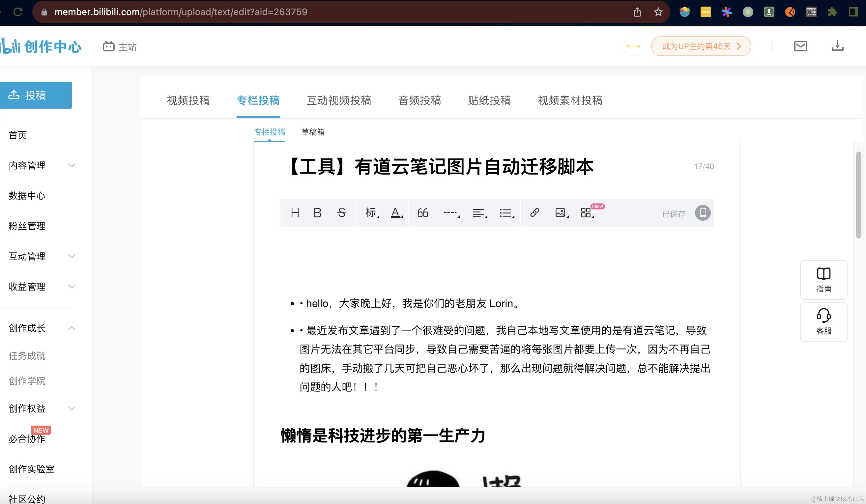This screenshot has width=866, height=504.
Task: Insert an image using the picture icon
Action: click(562, 213)
